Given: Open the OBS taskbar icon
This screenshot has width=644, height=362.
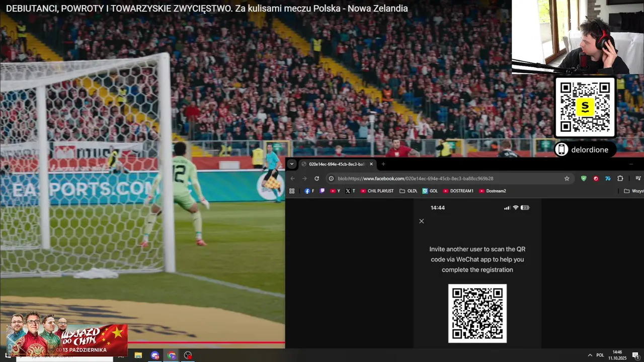Looking at the screenshot, I should [x=188, y=355].
